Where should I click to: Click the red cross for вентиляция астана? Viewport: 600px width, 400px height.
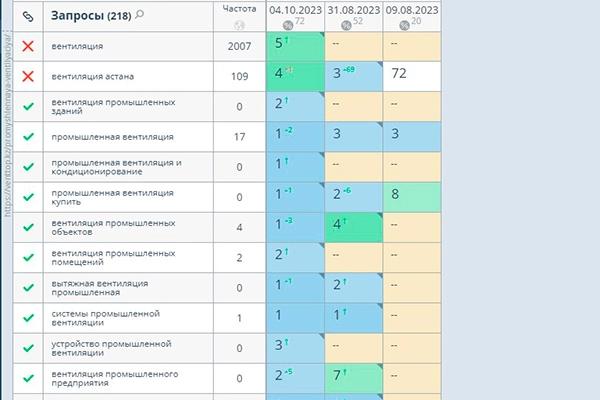tap(28, 77)
